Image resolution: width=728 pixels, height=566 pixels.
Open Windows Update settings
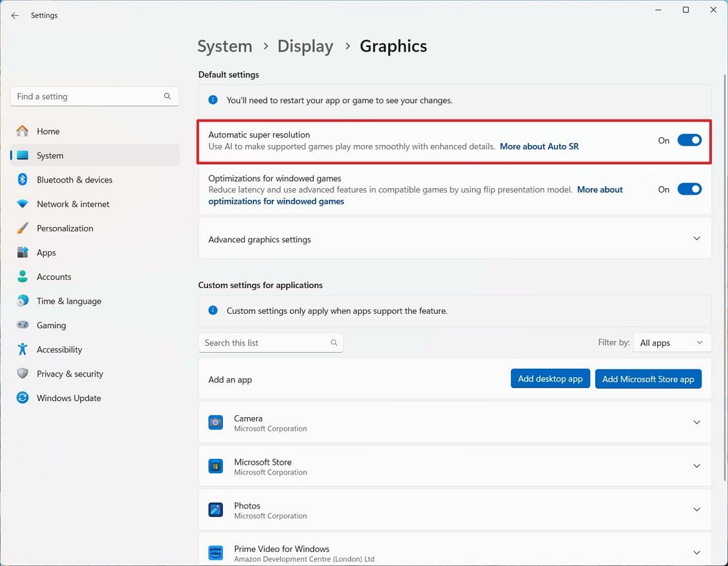pyautogui.click(x=68, y=398)
